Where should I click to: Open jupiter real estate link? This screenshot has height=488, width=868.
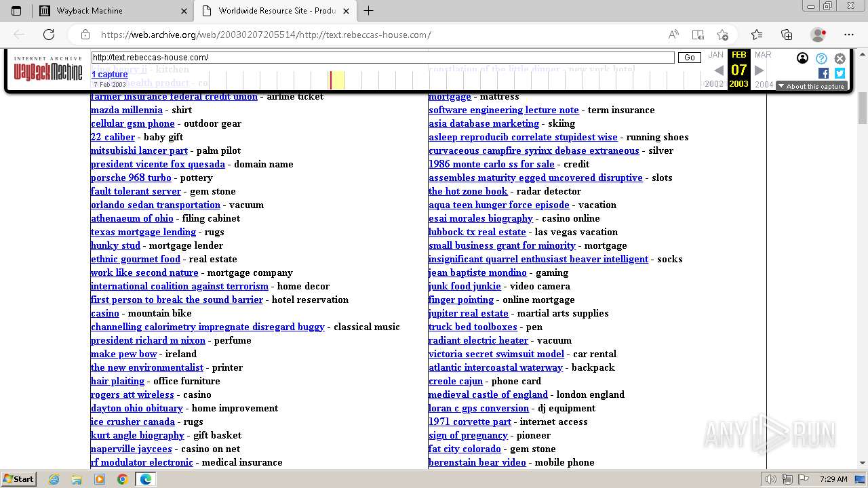tap(469, 313)
